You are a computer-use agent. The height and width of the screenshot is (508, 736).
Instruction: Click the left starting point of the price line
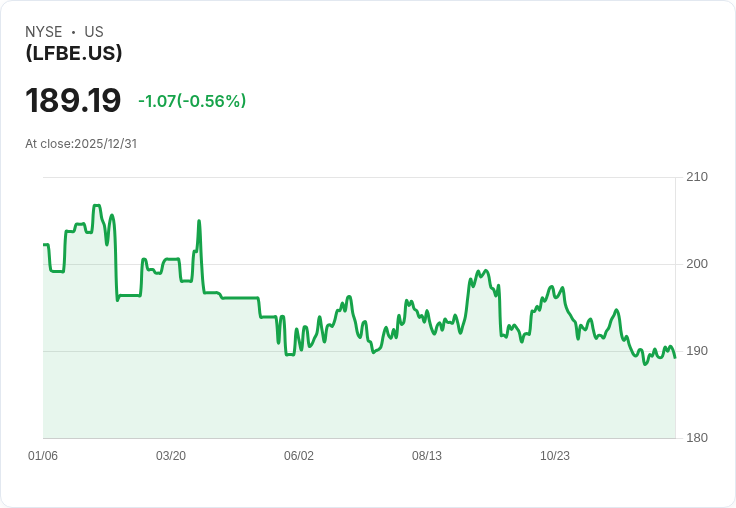coord(44,245)
